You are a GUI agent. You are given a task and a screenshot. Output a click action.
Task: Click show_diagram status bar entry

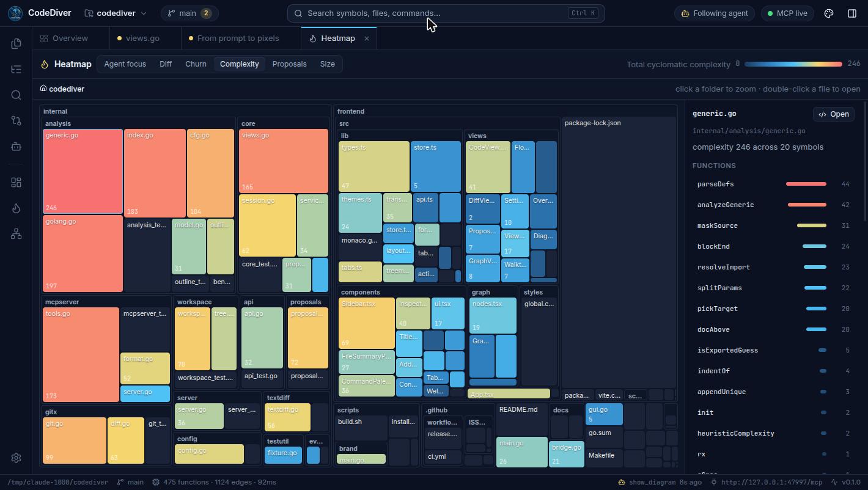click(660, 482)
